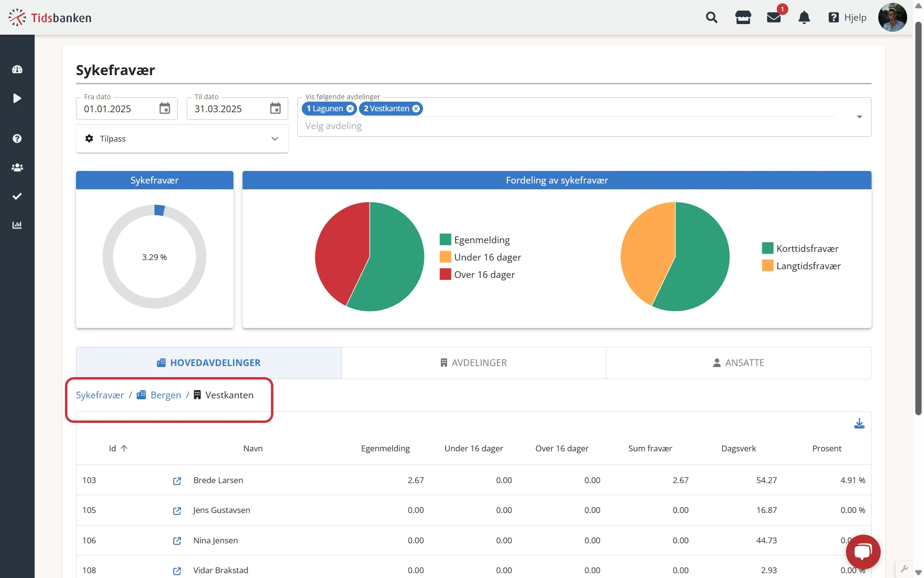Click the play icon in sidebar
This screenshot has height=578, width=924.
click(17, 98)
